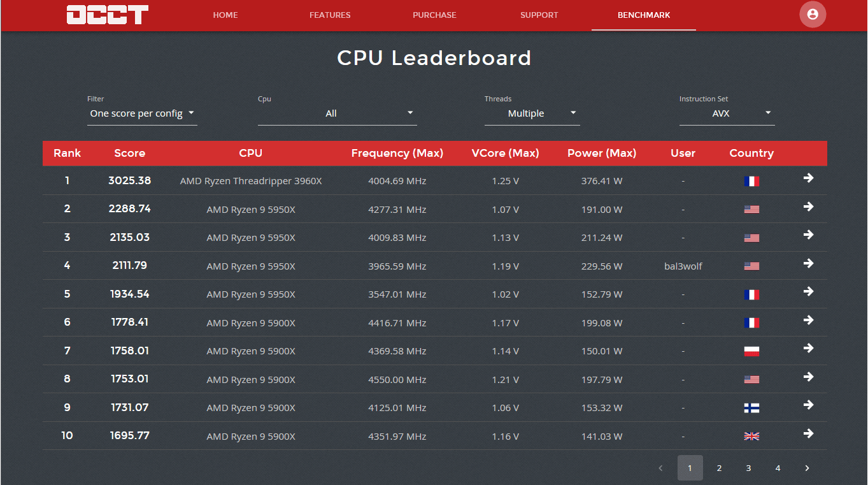The height and width of the screenshot is (485, 868).
Task: Jump to page 4
Action: (778, 468)
